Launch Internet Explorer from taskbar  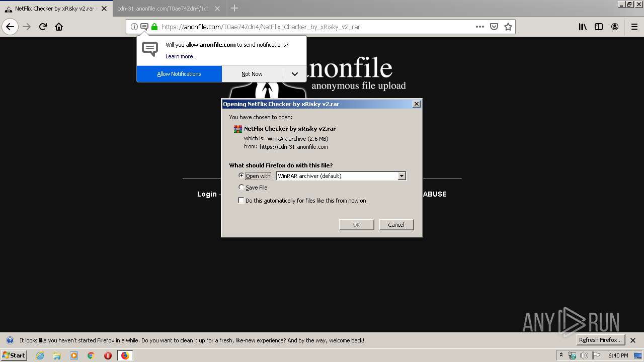pos(40,355)
